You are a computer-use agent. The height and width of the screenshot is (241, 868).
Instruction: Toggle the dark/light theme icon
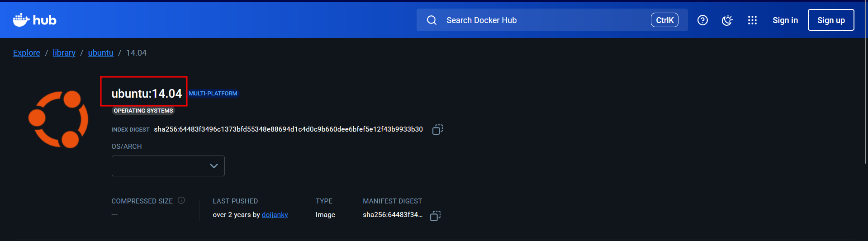(727, 20)
